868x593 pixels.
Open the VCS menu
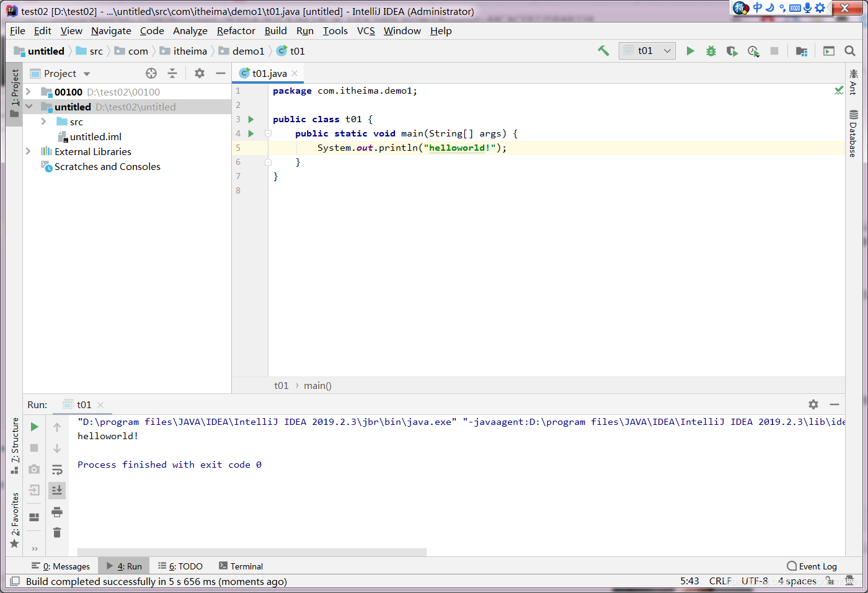366,30
